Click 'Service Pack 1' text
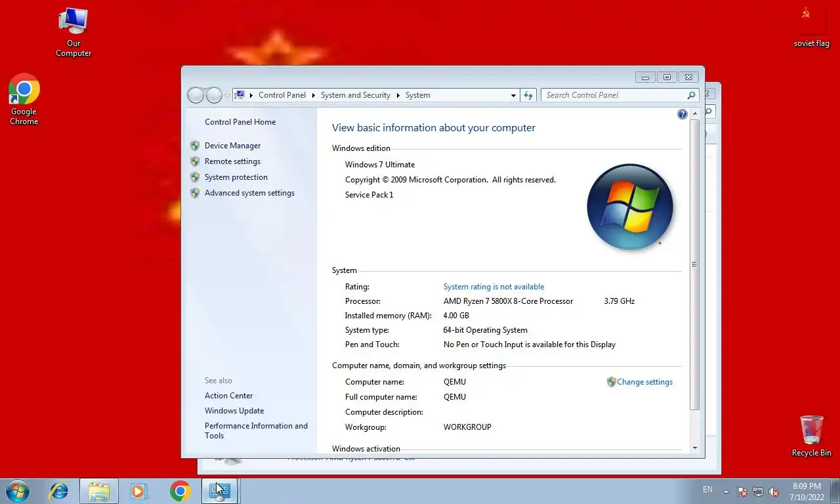 coord(369,195)
